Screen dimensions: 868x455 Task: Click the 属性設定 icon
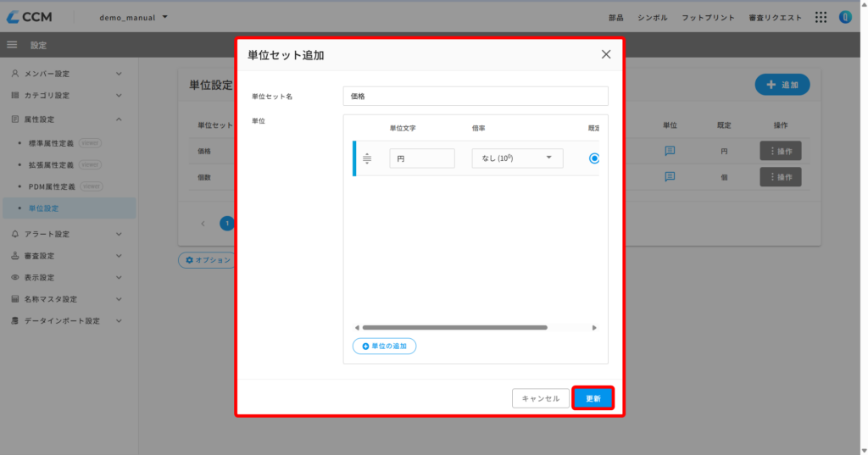[x=15, y=119]
